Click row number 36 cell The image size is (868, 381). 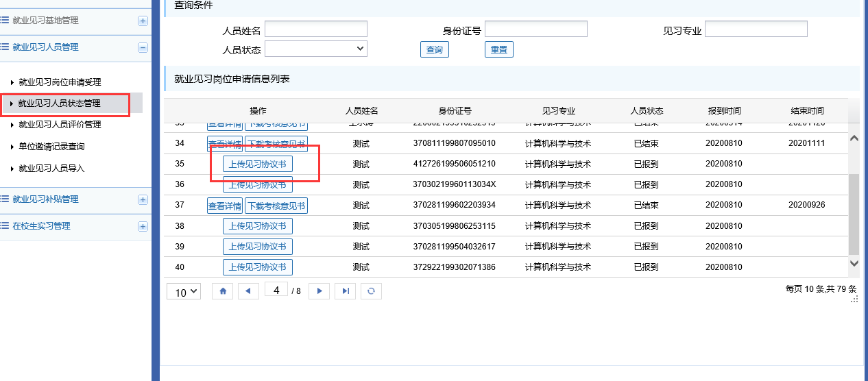(180, 185)
